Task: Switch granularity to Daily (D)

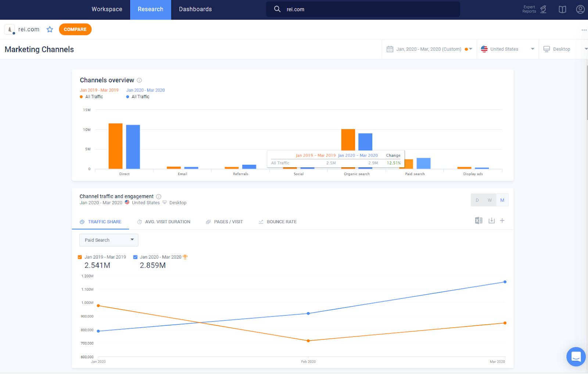Action: [477, 200]
